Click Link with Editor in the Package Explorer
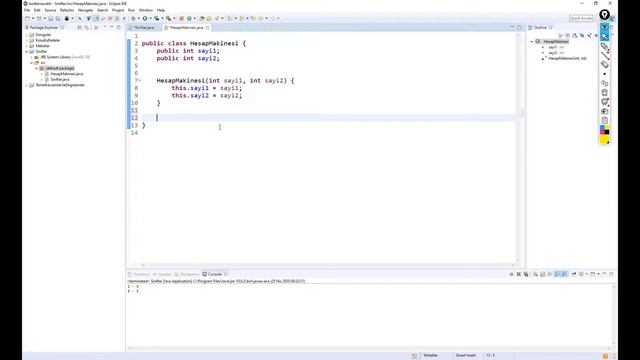The image size is (640, 360). click(x=87, y=28)
